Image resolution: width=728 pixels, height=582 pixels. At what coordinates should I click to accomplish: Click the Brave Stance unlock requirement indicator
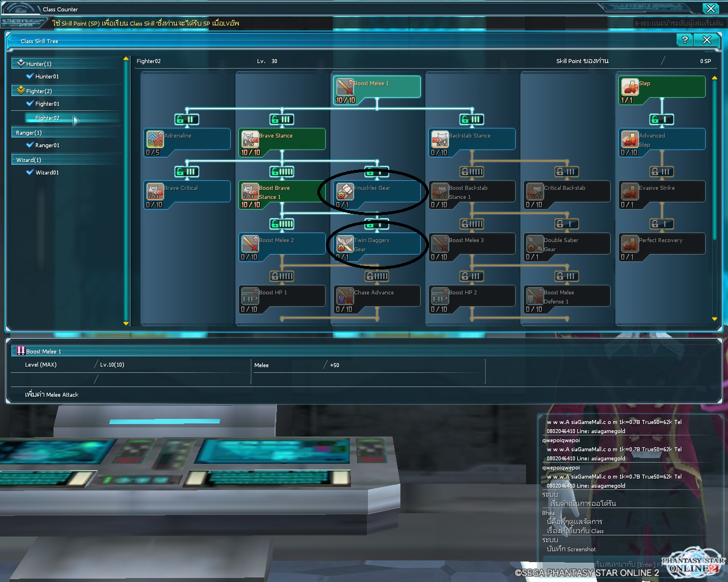(282, 119)
